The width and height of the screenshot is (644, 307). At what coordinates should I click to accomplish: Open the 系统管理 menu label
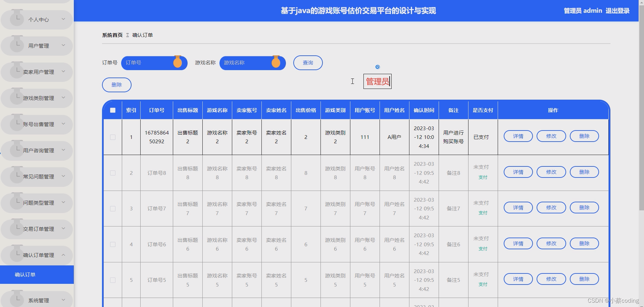(x=39, y=300)
